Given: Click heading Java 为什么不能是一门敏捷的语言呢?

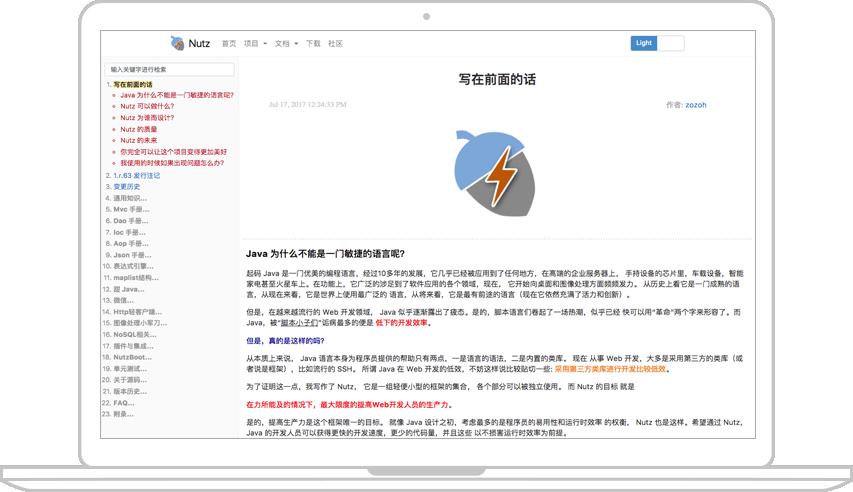Looking at the screenshot, I should (325, 254).
